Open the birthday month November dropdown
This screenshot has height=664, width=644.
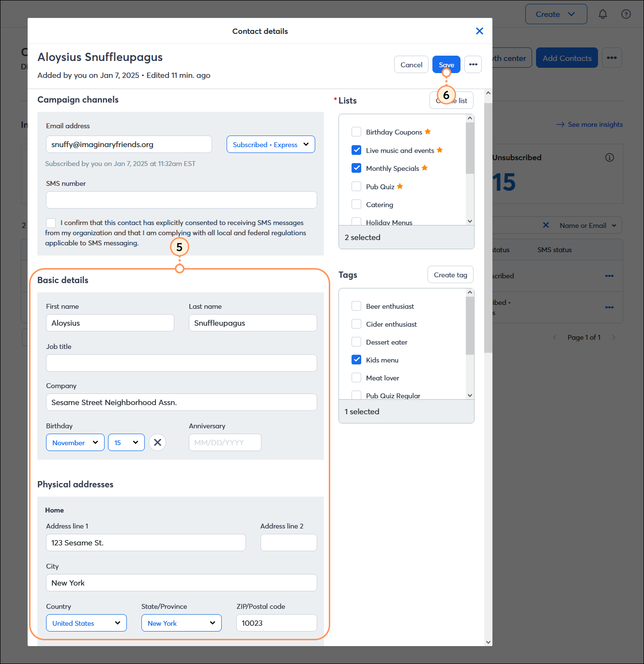pyautogui.click(x=75, y=442)
